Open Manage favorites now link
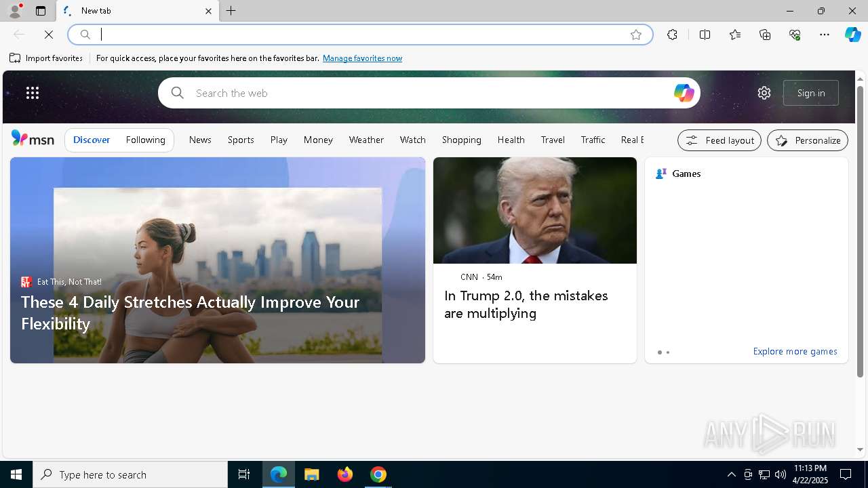Image resolution: width=868 pixels, height=488 pixels. tap(362, 58)
